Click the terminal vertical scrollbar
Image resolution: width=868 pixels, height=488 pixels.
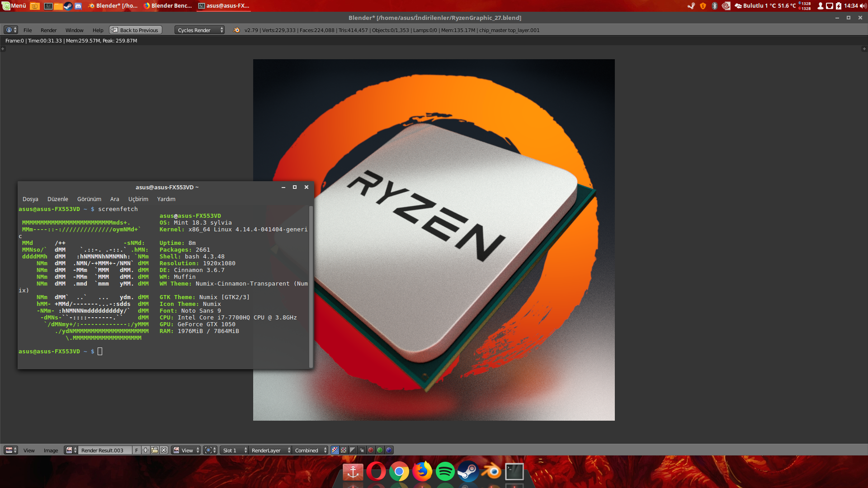coord(311,286)
